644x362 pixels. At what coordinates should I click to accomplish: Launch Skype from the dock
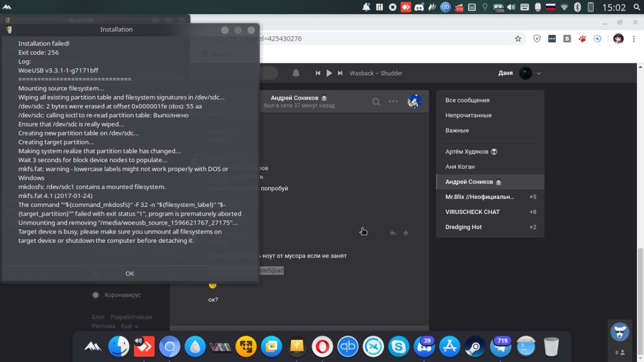398,346
